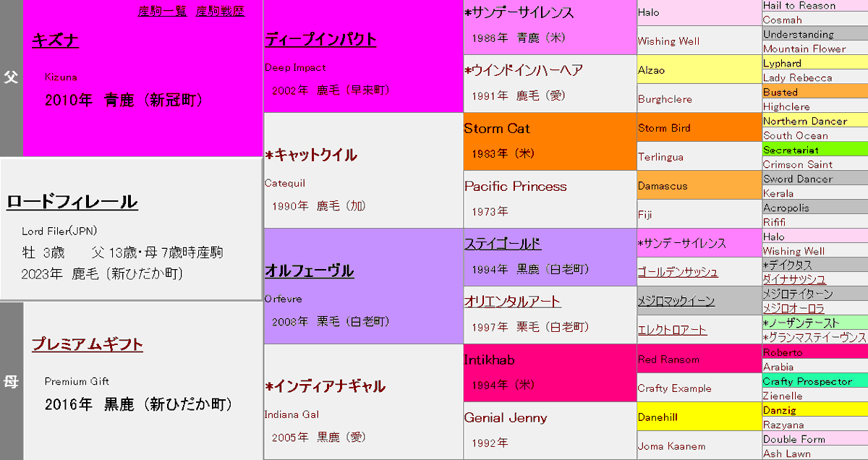Screen dimensions: 868x460
Task: Click the Kerala cell
Action: [815, 193]
